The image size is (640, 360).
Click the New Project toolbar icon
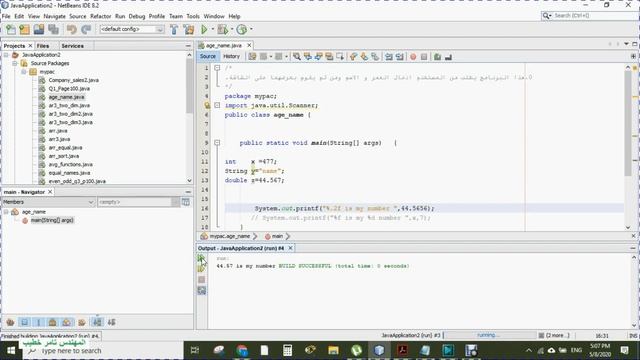(24, 29)
